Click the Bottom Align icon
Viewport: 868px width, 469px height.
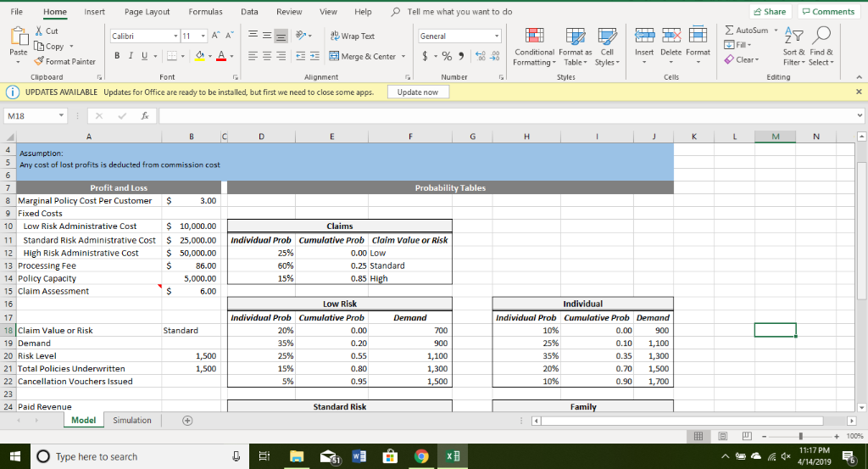(x=281, y=36)
